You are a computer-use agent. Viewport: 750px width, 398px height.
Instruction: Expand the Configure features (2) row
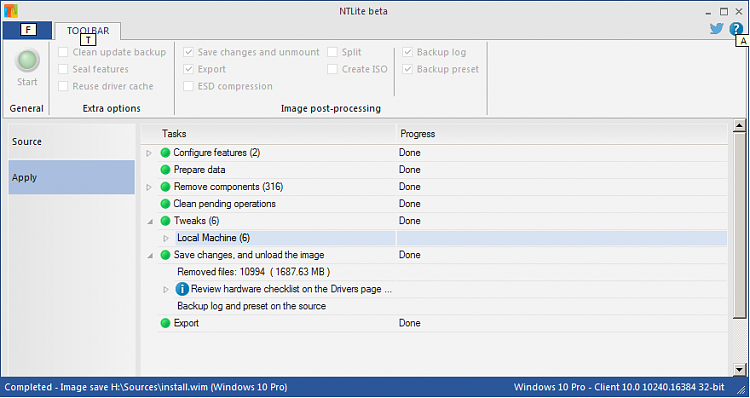point(149,153)
